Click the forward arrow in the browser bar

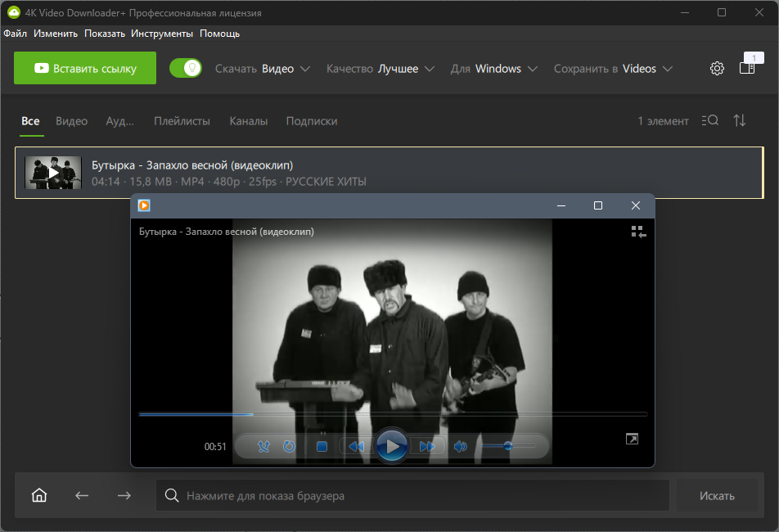point(124,495)
